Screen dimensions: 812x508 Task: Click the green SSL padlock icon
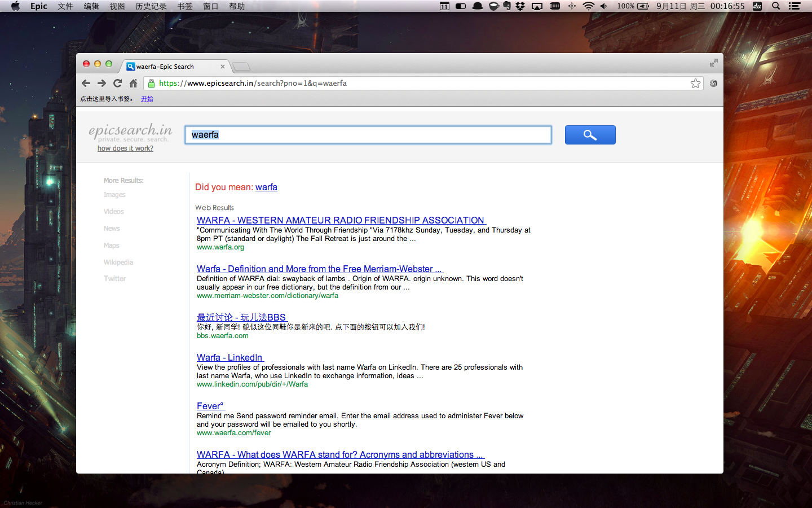coord(151,83)
